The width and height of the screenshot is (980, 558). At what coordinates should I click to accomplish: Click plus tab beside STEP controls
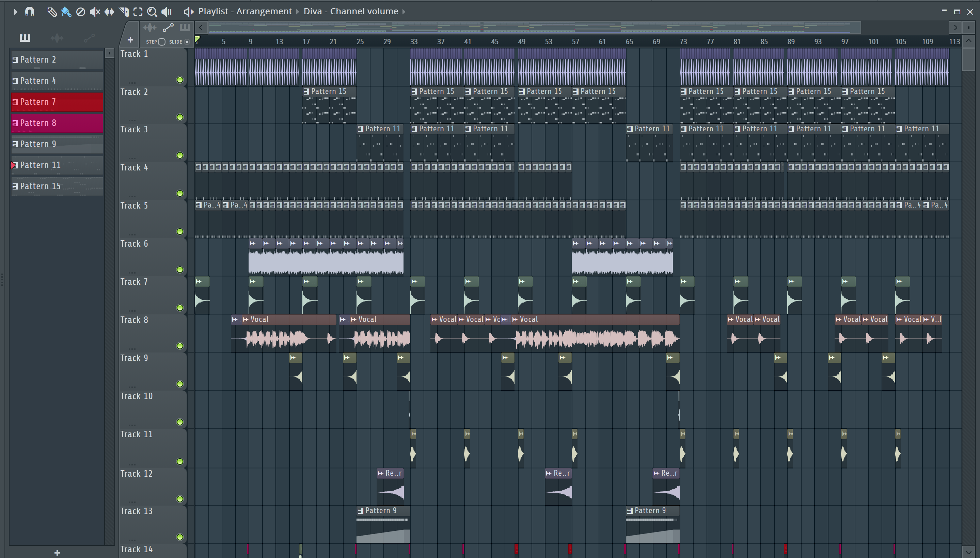(x=130, y=40)
